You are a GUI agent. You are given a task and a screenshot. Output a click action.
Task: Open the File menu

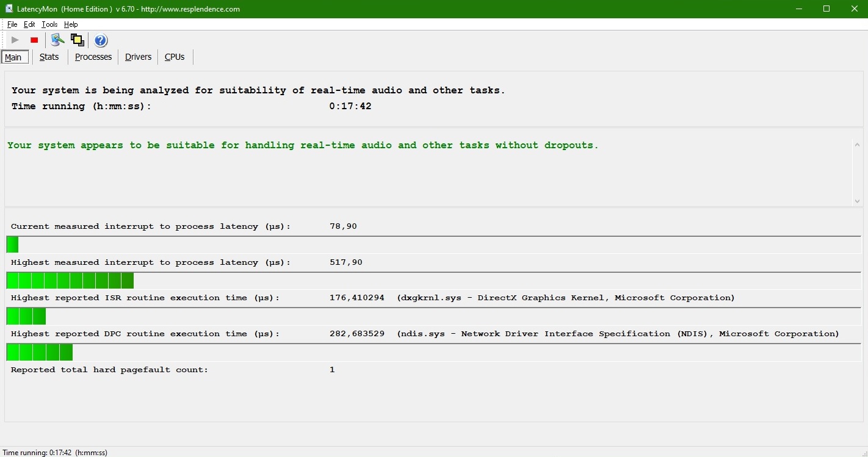(12, 24)
